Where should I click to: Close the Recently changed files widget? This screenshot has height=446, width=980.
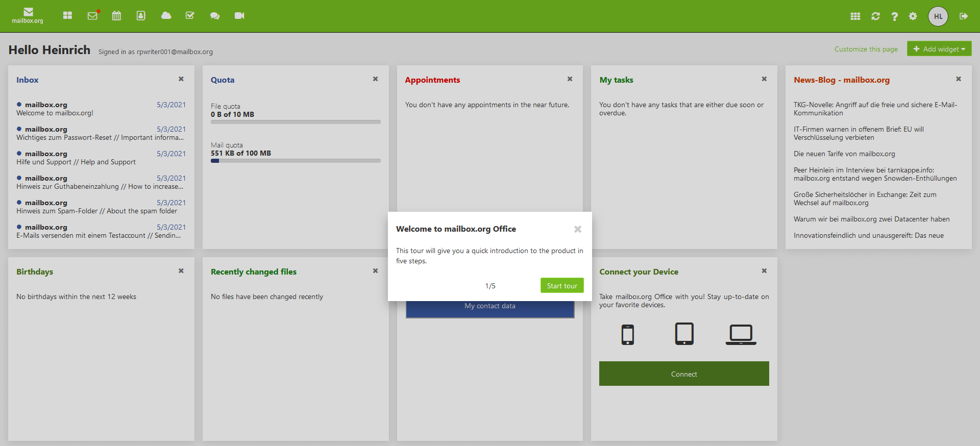376,271
